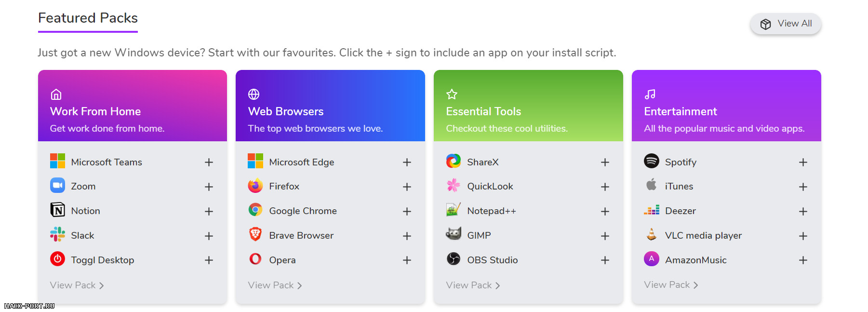Screen dimensions: 868x312
Task: Click the Toggl Desktop app name
Action: (103, 260)
